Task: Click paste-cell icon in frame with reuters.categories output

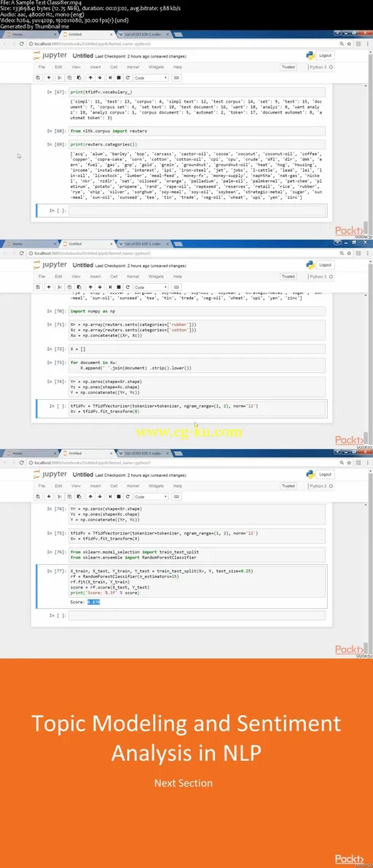Action: click(79, 78)
